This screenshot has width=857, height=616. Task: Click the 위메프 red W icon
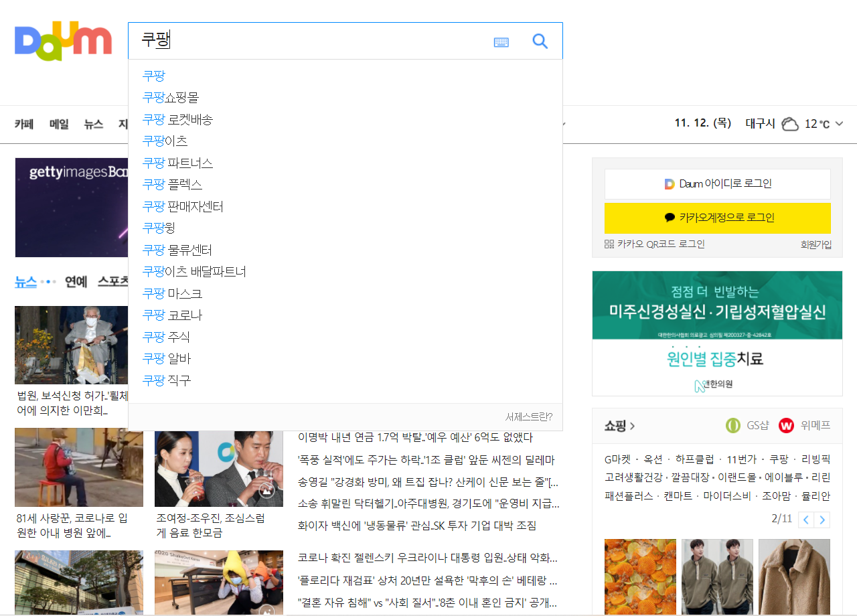pos(786,425)
